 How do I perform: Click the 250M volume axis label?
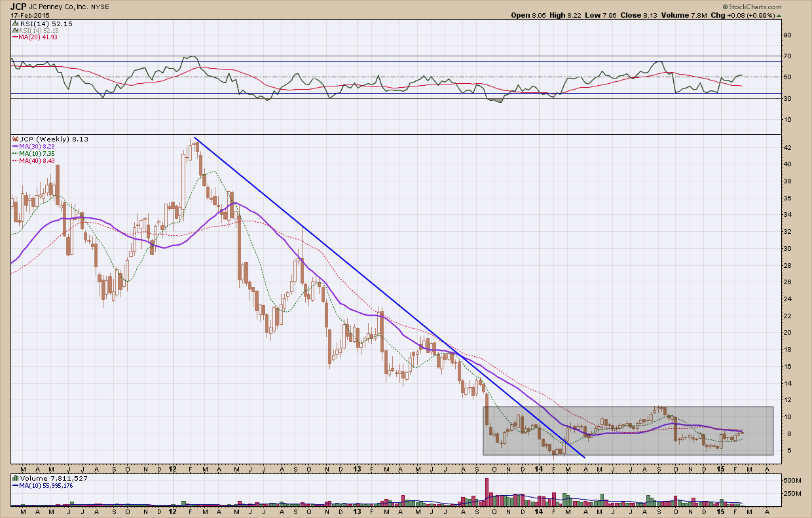click(793, 492)
